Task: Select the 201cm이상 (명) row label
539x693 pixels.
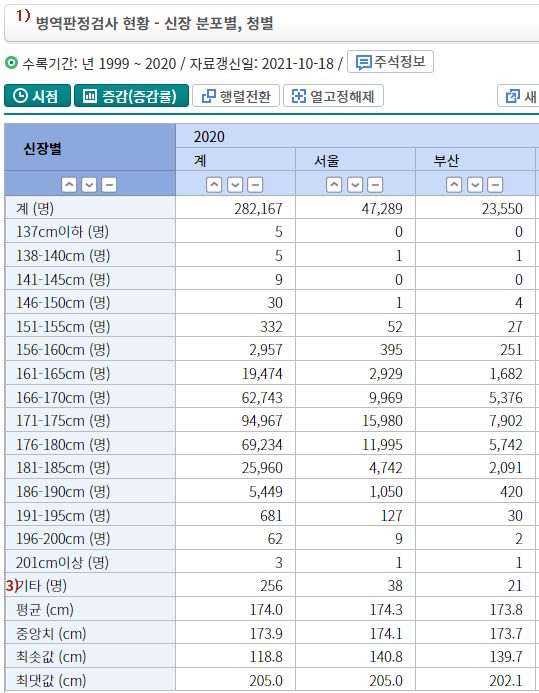Action: coord(62,563)
